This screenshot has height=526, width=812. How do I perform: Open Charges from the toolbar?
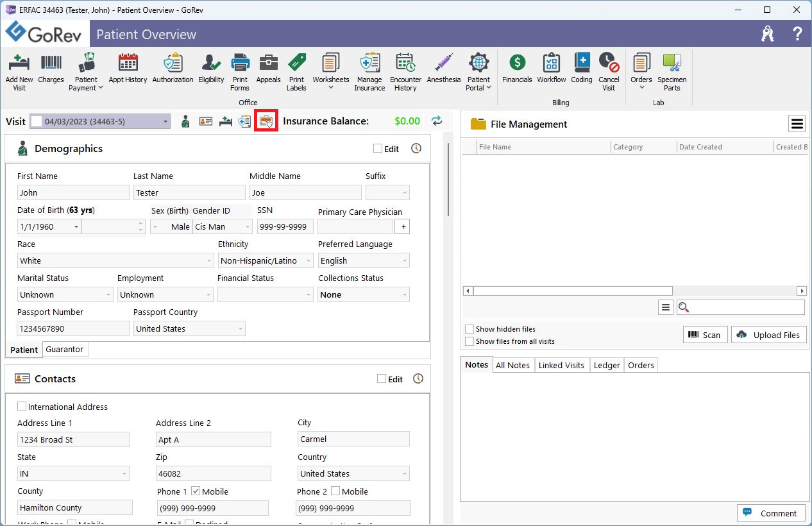tap(51, 62)
